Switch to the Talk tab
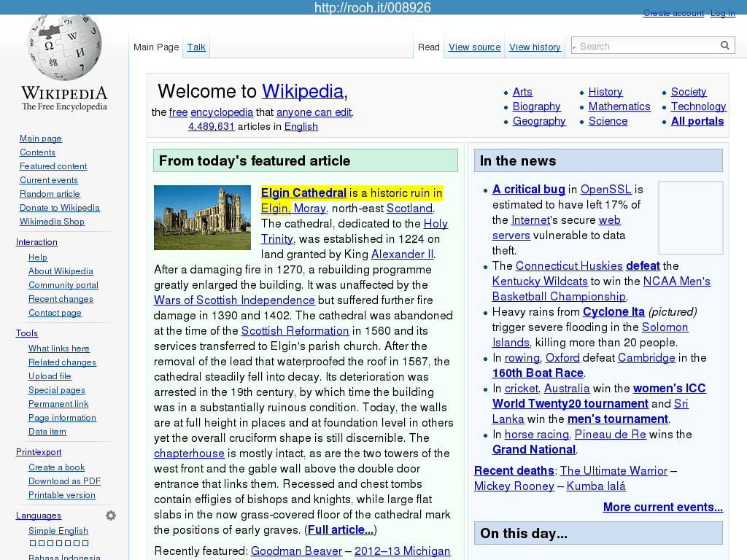The width and height of the screenshot is (747, 560). [x=196, y=47]
